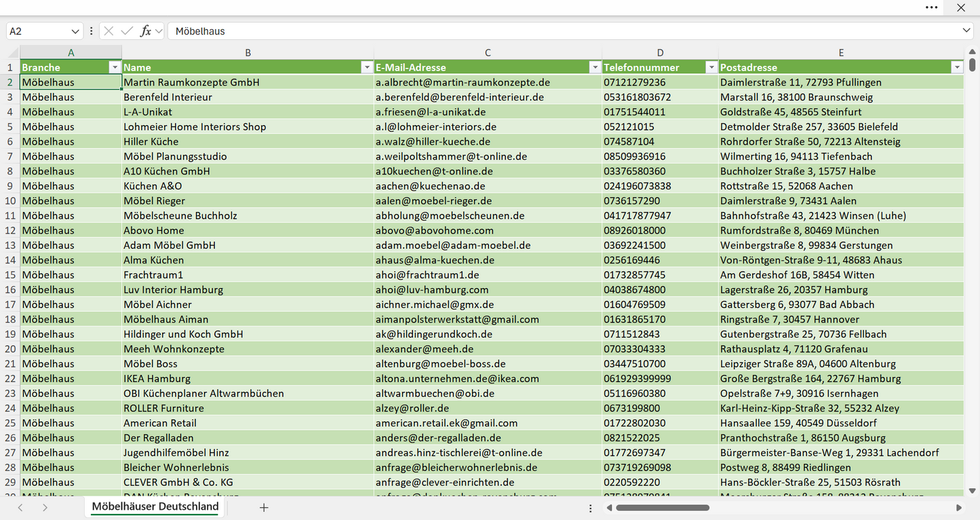Close the embedded workbook with the X
Viewport: 980px width, 520px height.
(961, 7)
